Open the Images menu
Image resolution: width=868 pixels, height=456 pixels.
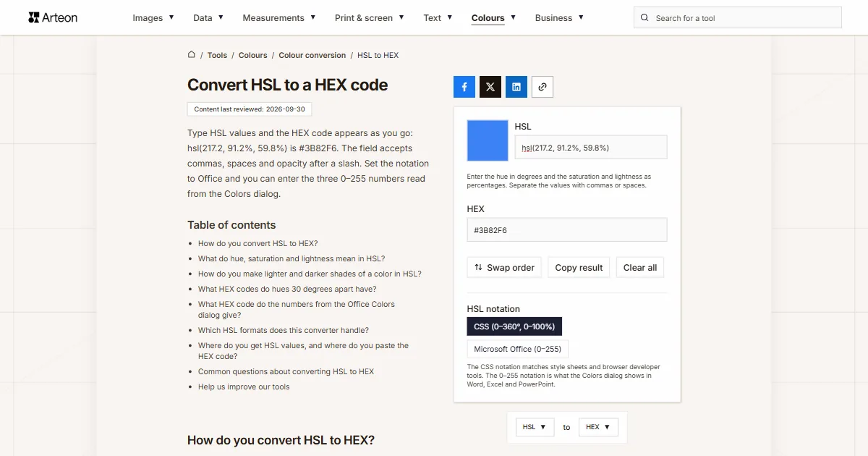[153, 17]
